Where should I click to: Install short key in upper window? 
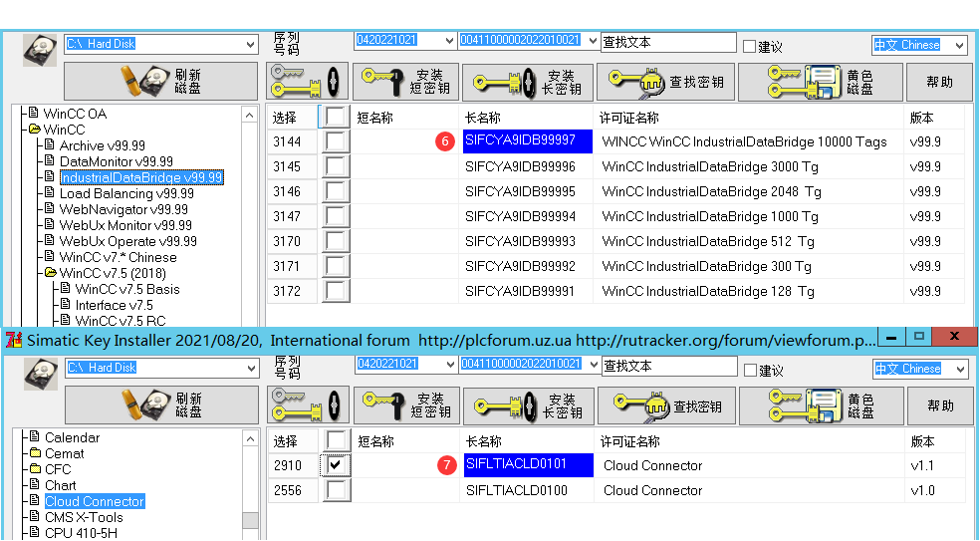[405, 82]
